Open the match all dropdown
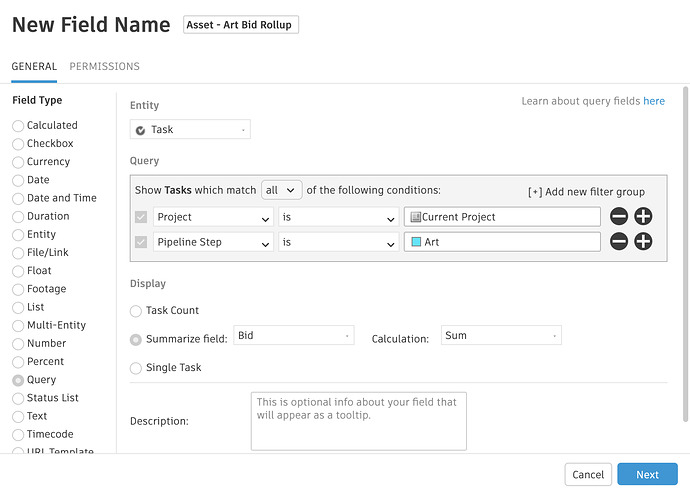The image size is (690, 493). pyautogui.click(x=281, y=190)
